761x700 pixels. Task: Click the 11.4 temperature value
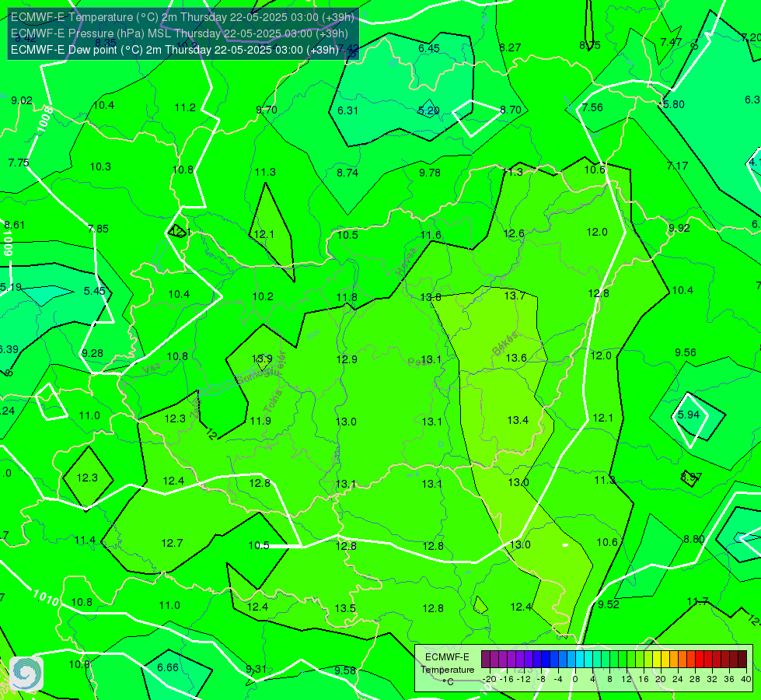(x=85, y=541)
